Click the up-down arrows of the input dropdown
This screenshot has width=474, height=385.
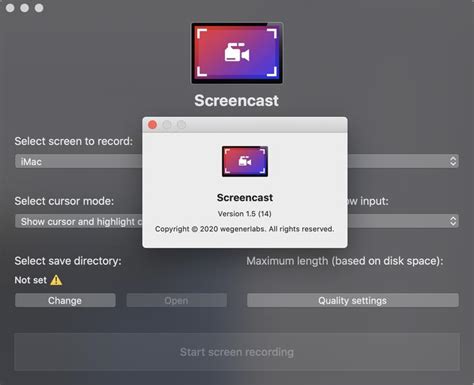(x=453, y=221)
